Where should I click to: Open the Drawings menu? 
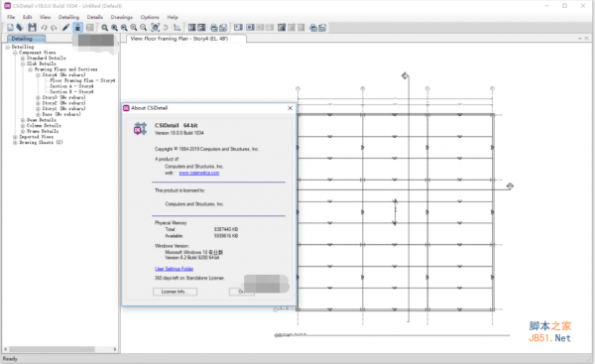click(x=121, y=17)
